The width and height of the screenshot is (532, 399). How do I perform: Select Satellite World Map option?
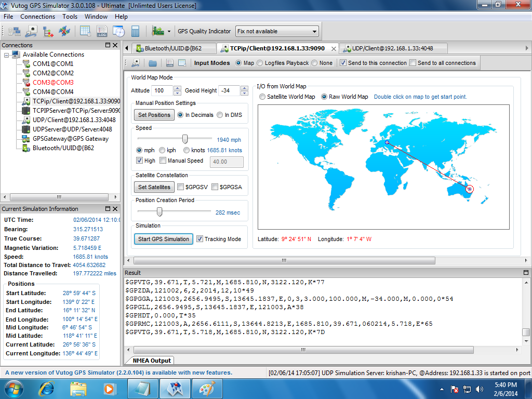[262, 97]
